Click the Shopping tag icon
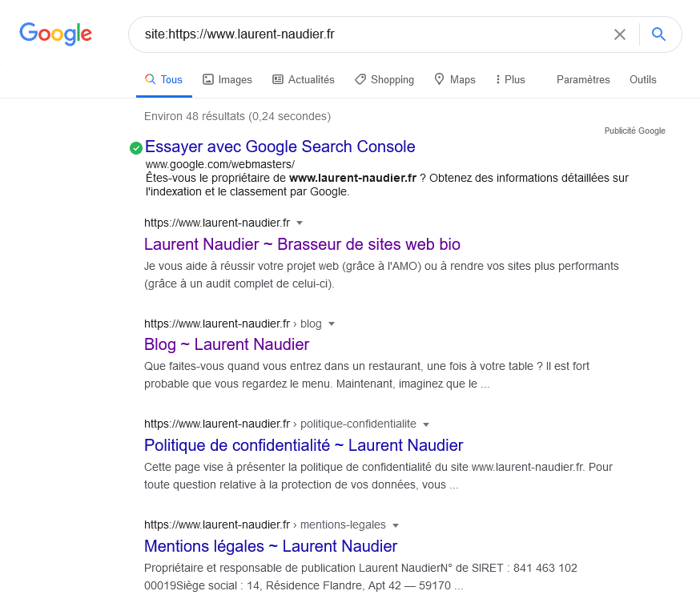Image resolution: width=700 pixels, height=607 pixels. 360,79
